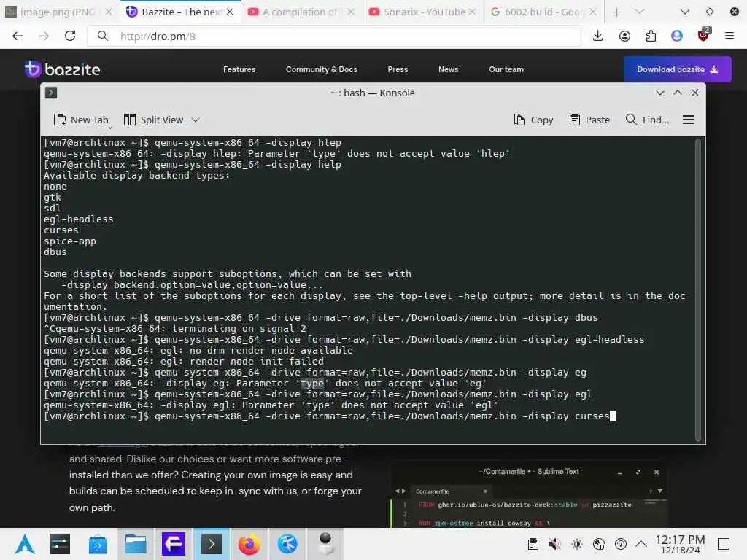Click New Tab in Konsole toolbar
747x560 pixels.
81,120
